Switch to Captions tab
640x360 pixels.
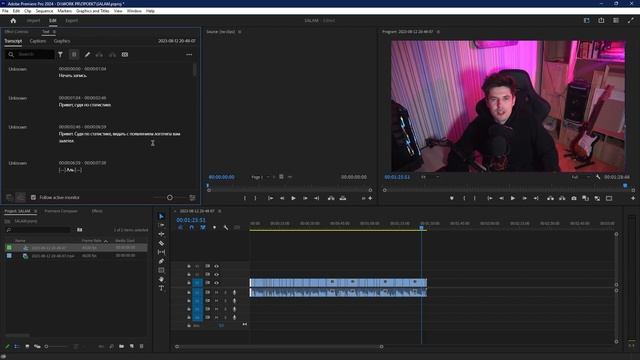tap(38, 41)
